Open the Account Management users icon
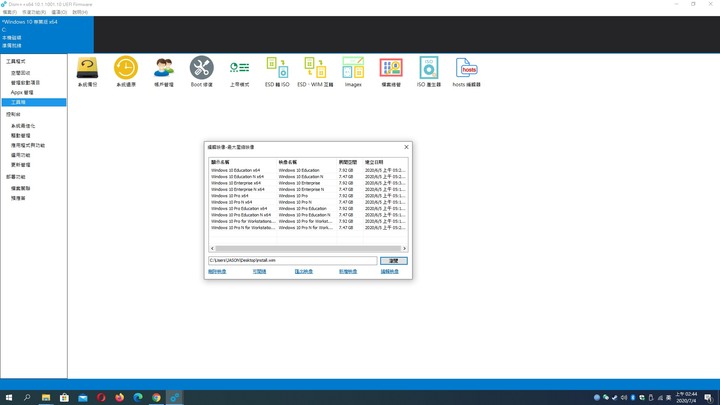 163,72
